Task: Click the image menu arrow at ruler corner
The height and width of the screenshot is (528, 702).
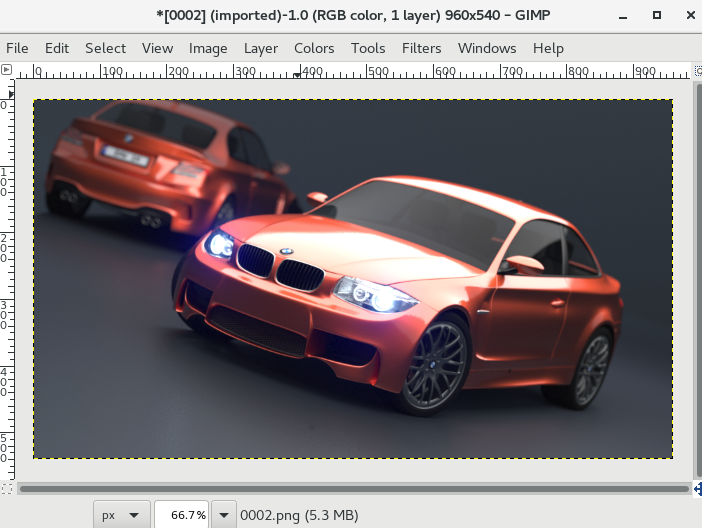Action: (x=6, y=69)
